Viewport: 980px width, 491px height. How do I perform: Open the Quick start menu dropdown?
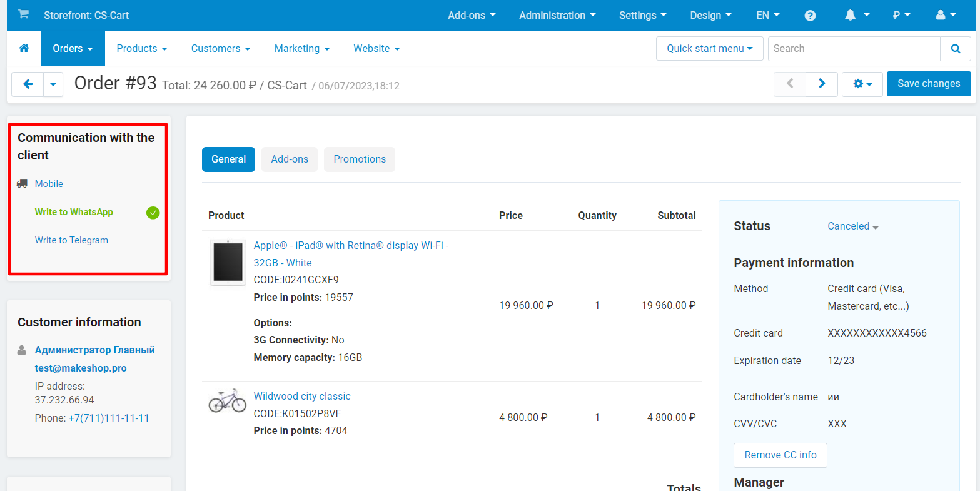709,49
